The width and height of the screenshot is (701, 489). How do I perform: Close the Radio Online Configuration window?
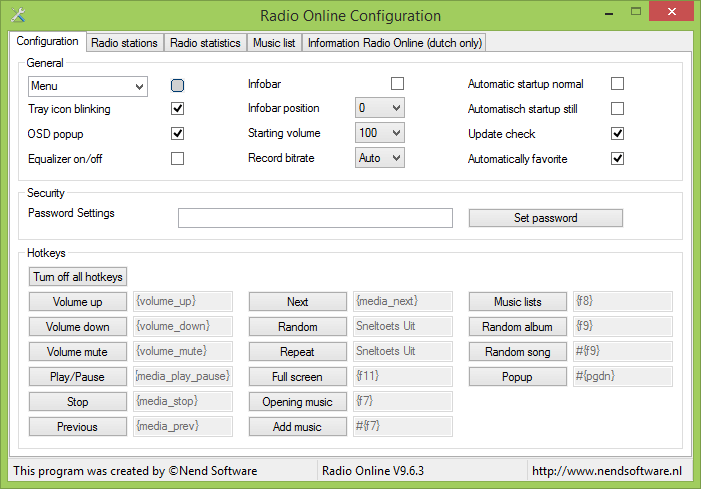[x=671, y=12]
